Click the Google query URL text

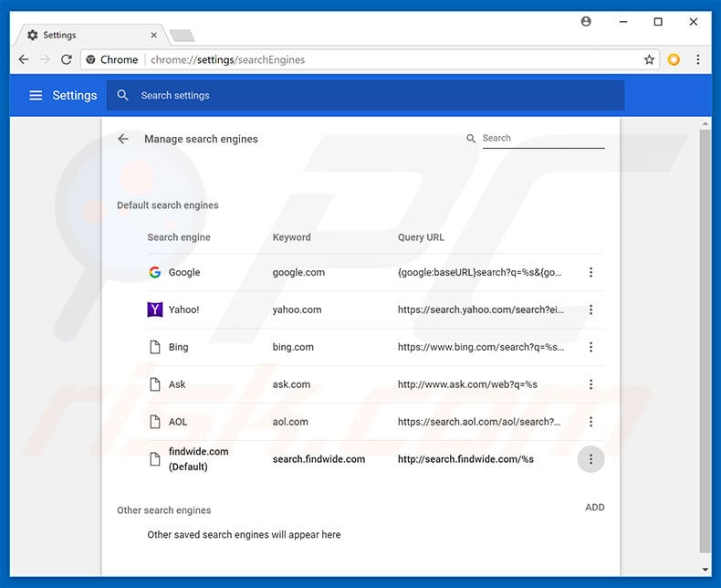479,272
